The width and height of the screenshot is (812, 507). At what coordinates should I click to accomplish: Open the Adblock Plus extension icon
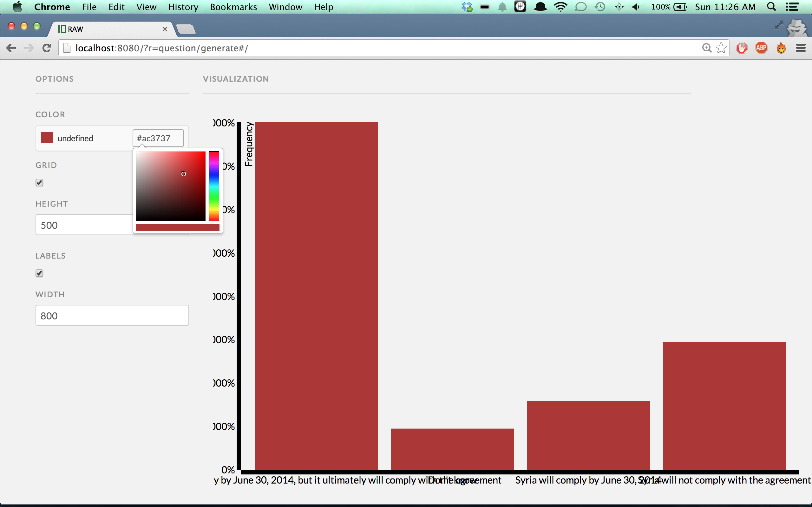tap(761, 48)
